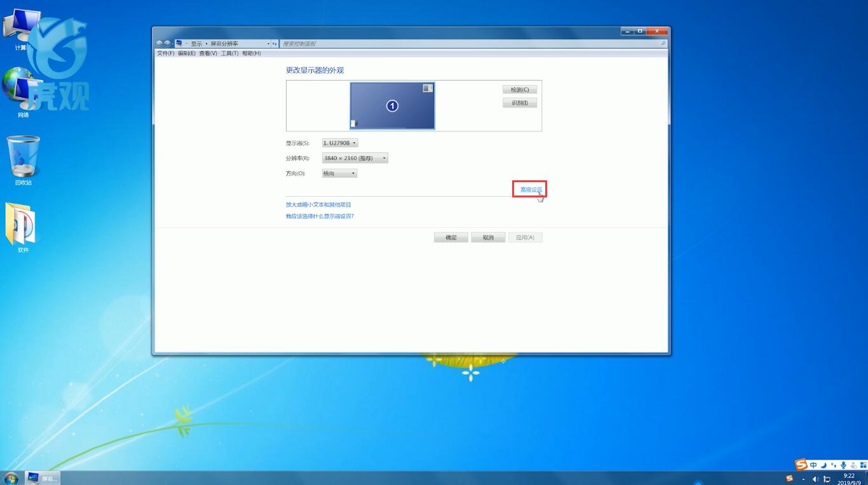Open the volume speaker tray icon

click(x=815, y=479)
